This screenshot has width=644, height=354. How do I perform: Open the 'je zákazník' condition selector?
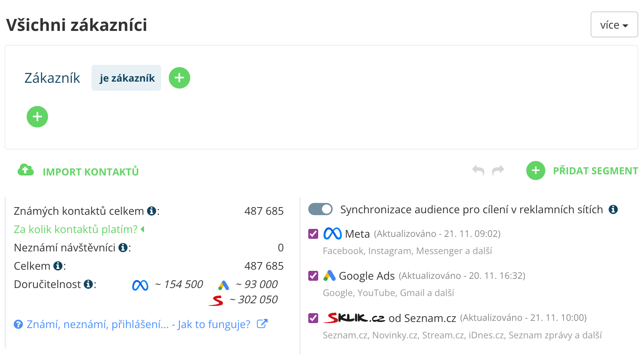[x=127, y=78]
